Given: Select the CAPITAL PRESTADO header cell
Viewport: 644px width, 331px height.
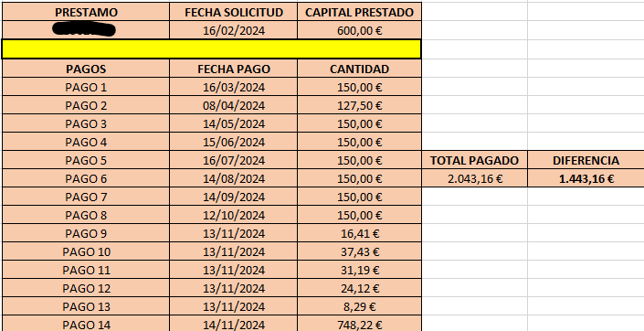Looking at the screenshot, I should 359,12.
